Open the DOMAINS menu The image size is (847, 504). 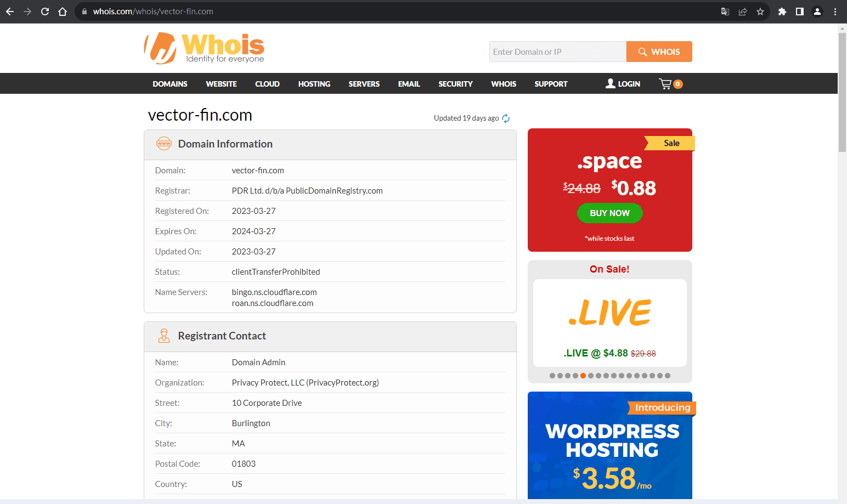pyautogui.click(x=170, y=84)
